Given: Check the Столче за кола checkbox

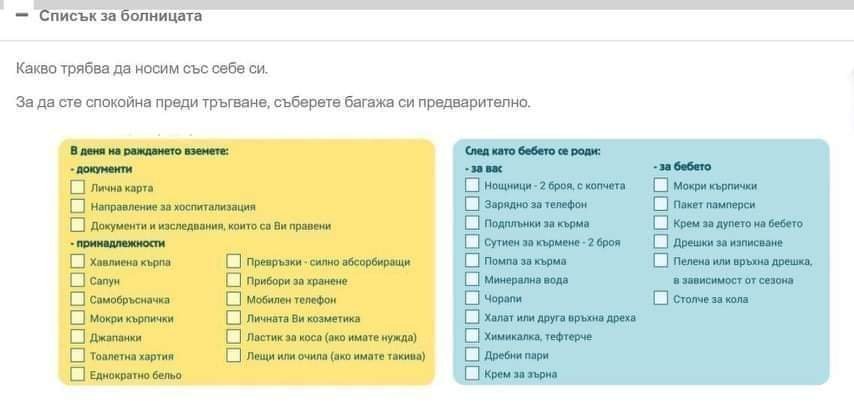Looking at the screenshot, I should (x=661, y=298).
